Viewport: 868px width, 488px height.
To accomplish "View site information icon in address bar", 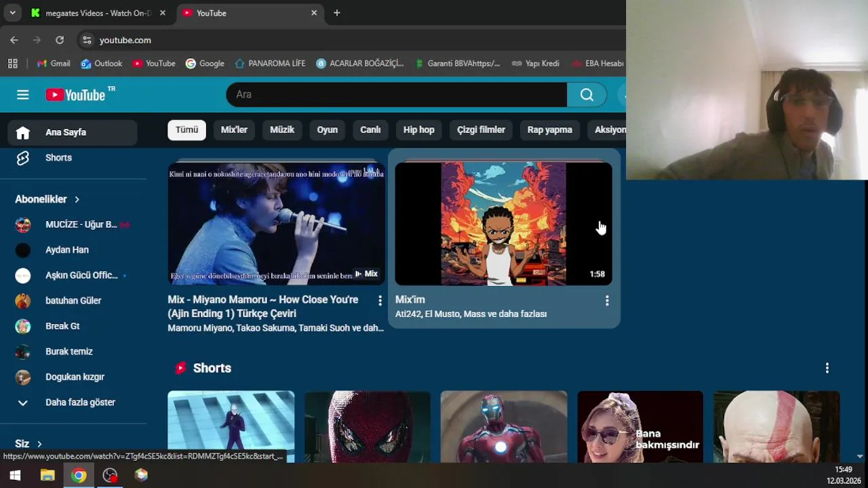I will click(x=87, y=40).
